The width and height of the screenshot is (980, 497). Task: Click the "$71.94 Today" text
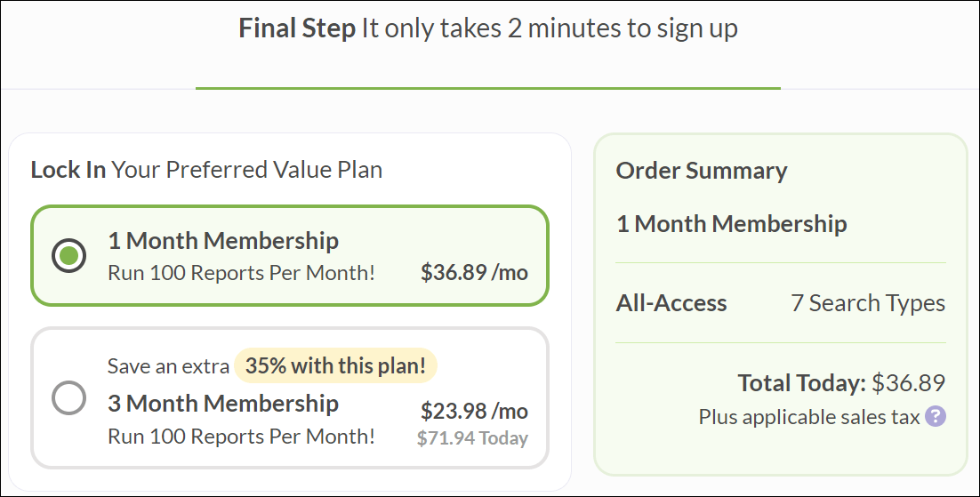coord(472,437)
